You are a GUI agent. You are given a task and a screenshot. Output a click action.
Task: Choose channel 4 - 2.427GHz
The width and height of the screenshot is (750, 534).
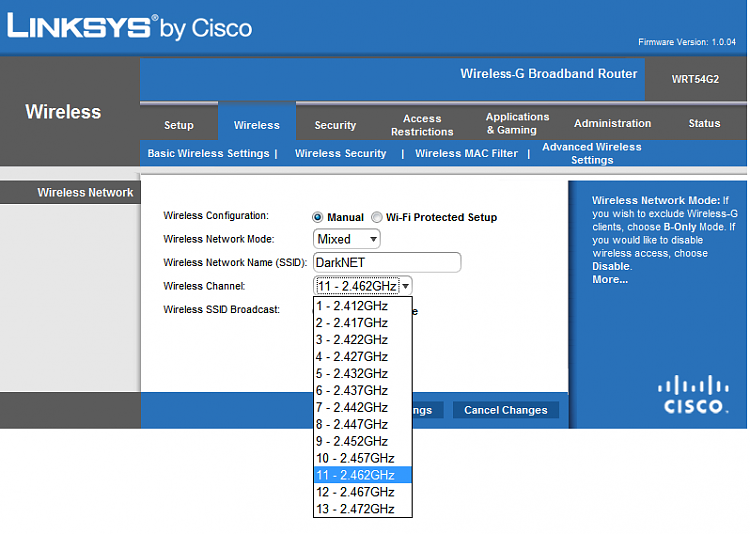(x=363, y=356)
